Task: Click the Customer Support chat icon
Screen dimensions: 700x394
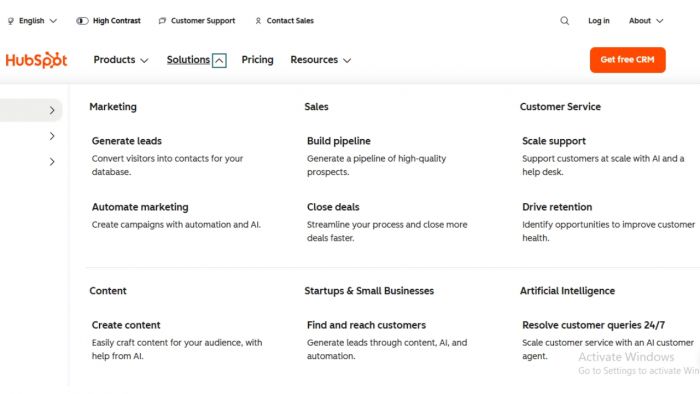Action: pyautogui.click(x=162, y=21)
